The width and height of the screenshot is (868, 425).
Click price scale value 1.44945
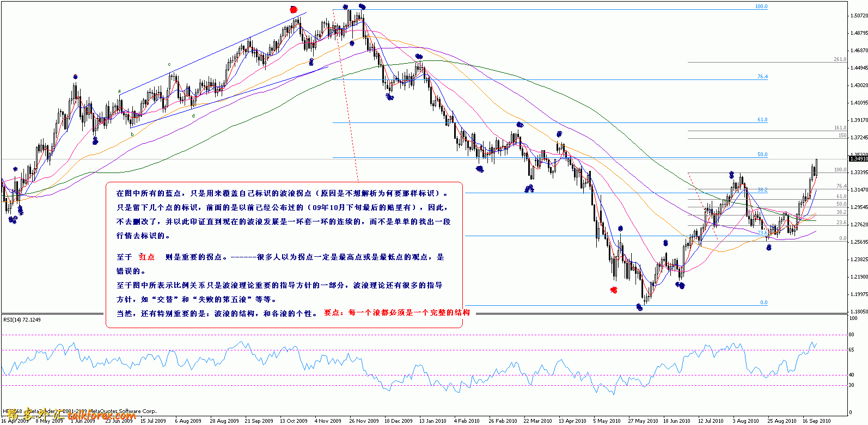tap(859, 68)
